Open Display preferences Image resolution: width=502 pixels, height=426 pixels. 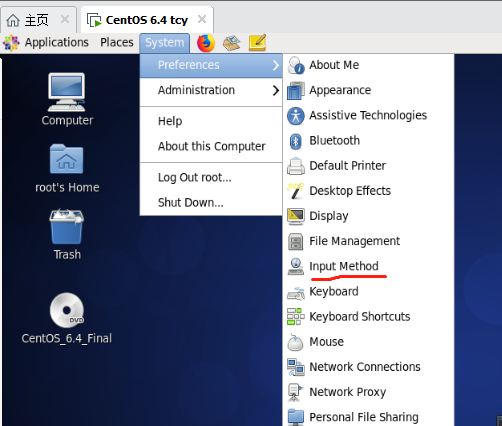point(368,216)
